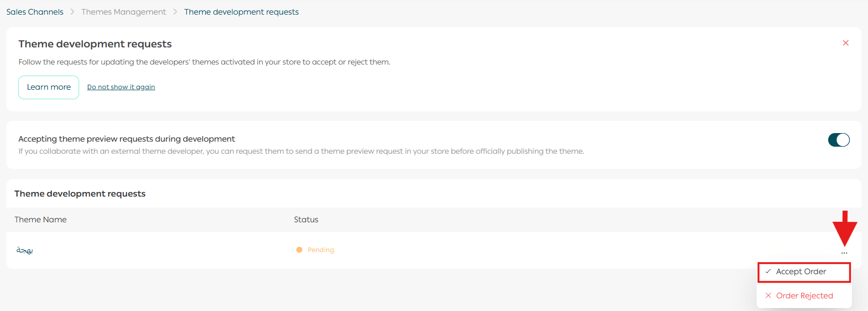Image resolution: width=868 pixels, height=311 pixels.
Task: Click the orange Pending status dot
Action: (x=299, y=250)
